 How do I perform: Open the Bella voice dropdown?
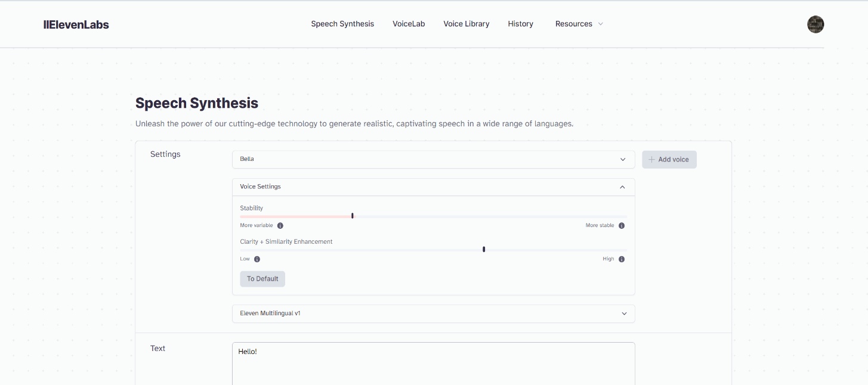pos(433,160)
